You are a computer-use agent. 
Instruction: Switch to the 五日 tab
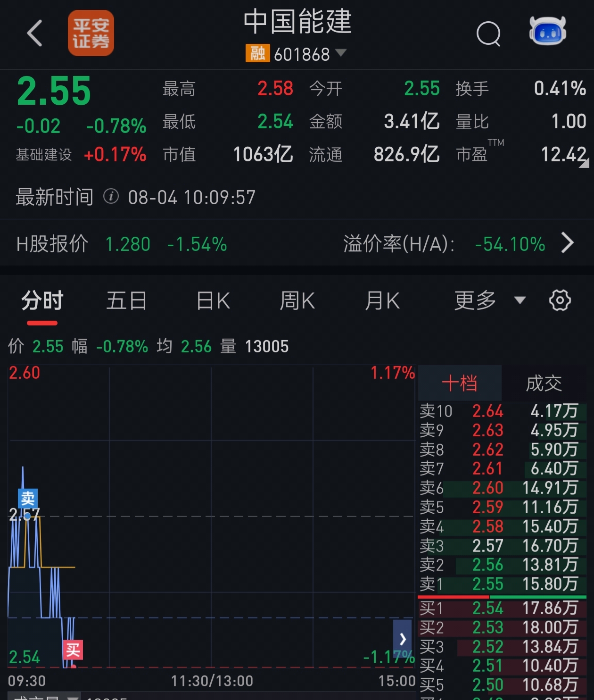coord(126,300)
